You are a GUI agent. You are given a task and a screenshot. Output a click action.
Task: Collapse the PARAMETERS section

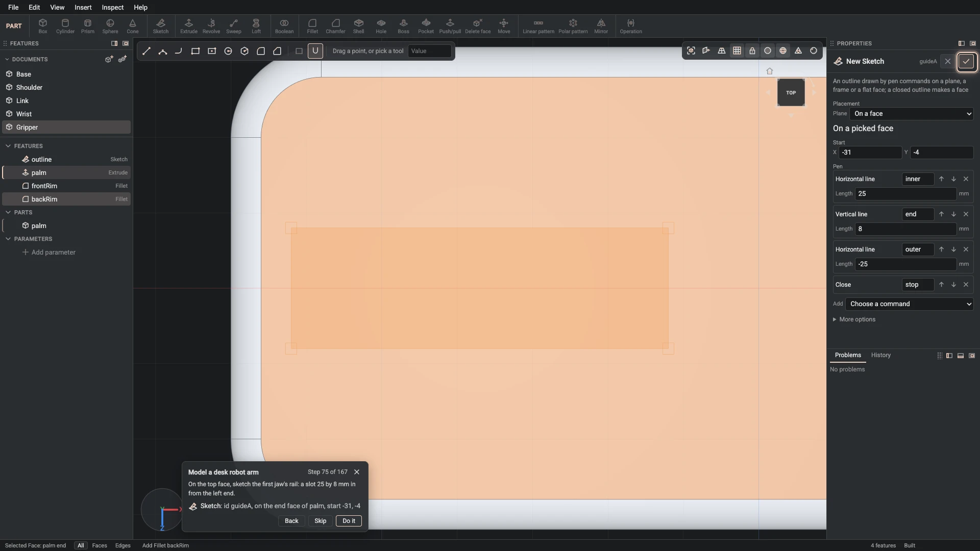pyautogui.click(x=8, y=239)
